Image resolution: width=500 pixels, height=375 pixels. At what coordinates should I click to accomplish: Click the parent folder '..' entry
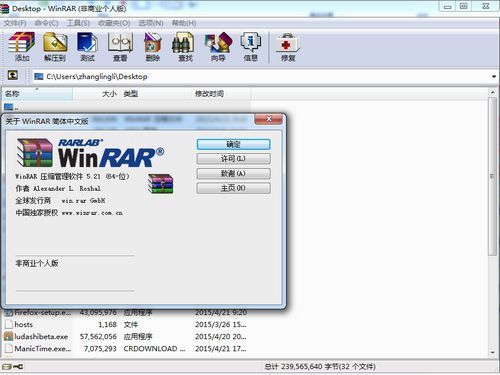(11, 107)
